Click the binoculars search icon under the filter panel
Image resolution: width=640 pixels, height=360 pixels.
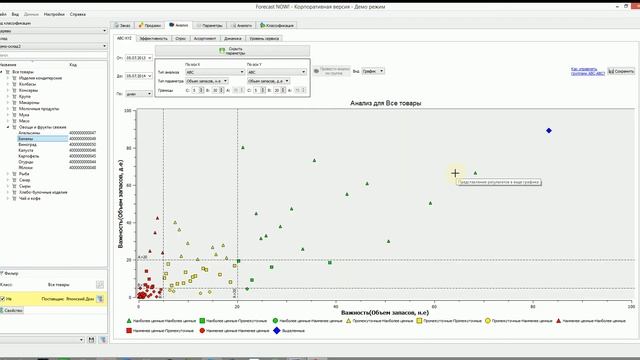(91, 340)
